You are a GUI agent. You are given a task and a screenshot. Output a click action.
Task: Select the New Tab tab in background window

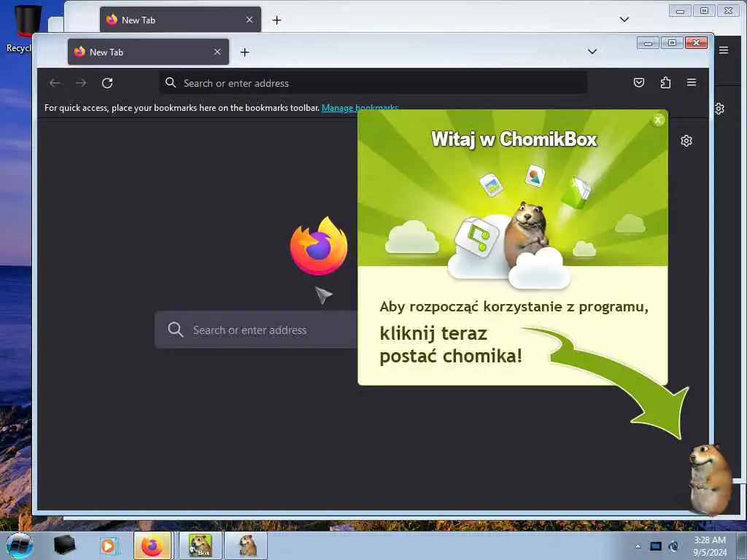(x=180, y=20)
